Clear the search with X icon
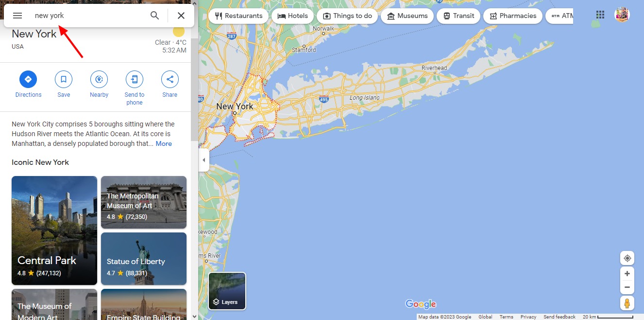The image size is (644, 320). (x=181, y=16)
